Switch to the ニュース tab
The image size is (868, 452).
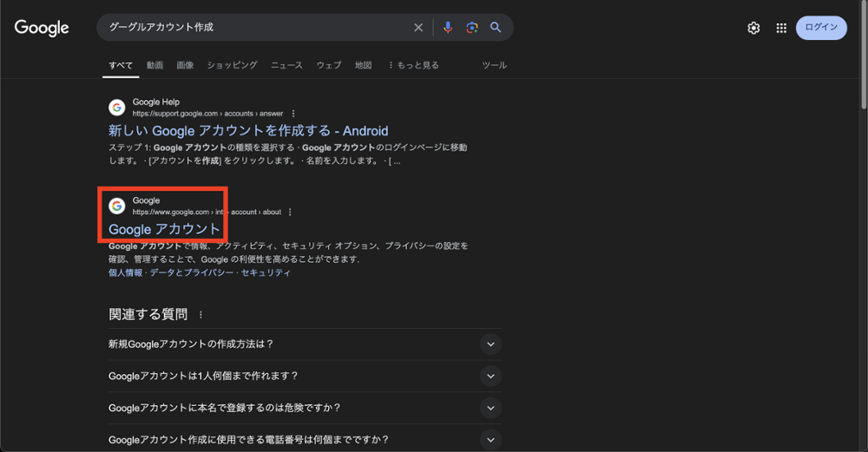click(286, 65)
